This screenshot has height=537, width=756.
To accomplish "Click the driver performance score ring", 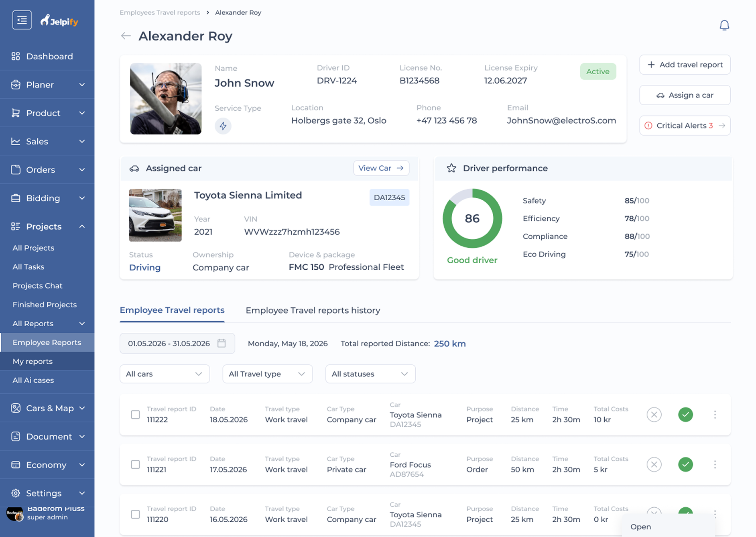I will click(472, 218).
